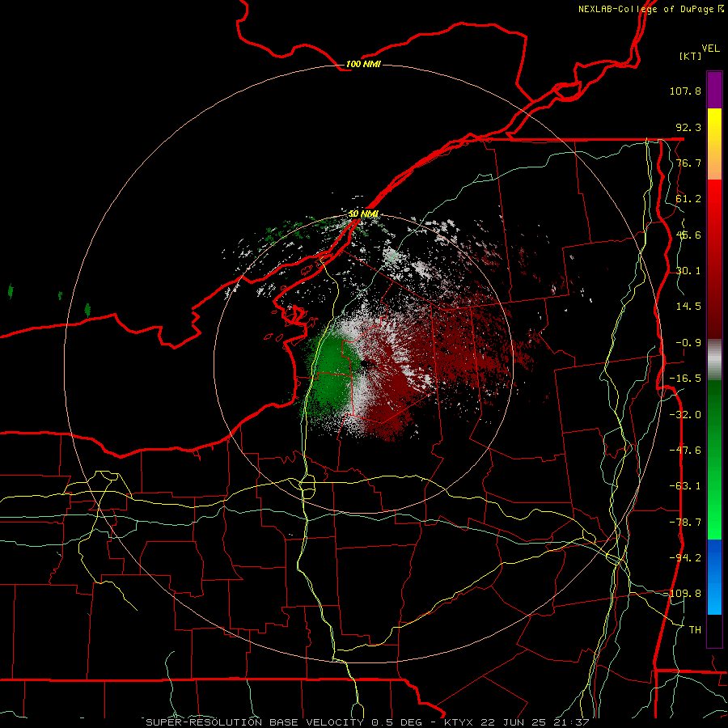Pick the green segment of the color bar
Image resolution: width=728 pixels, height=728 pixels.
coord(714,459)
